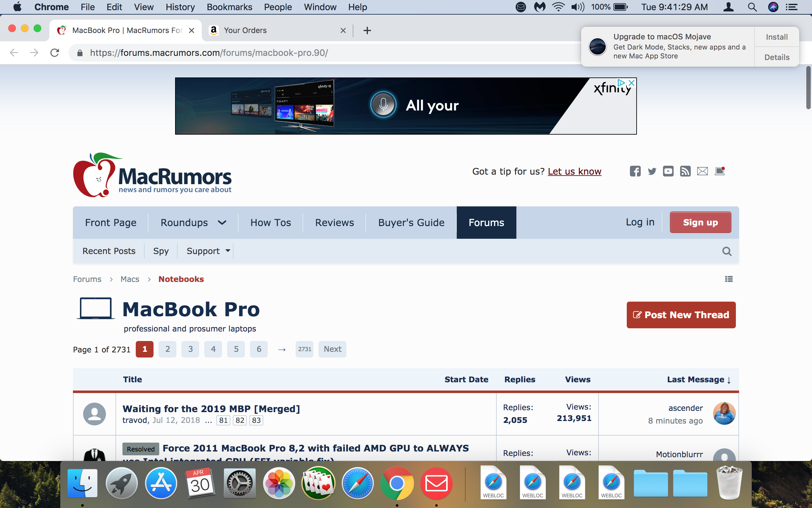
Task: Open MacRumors Twitter icon
Action: pyautogui.click(x=652, y=171)
